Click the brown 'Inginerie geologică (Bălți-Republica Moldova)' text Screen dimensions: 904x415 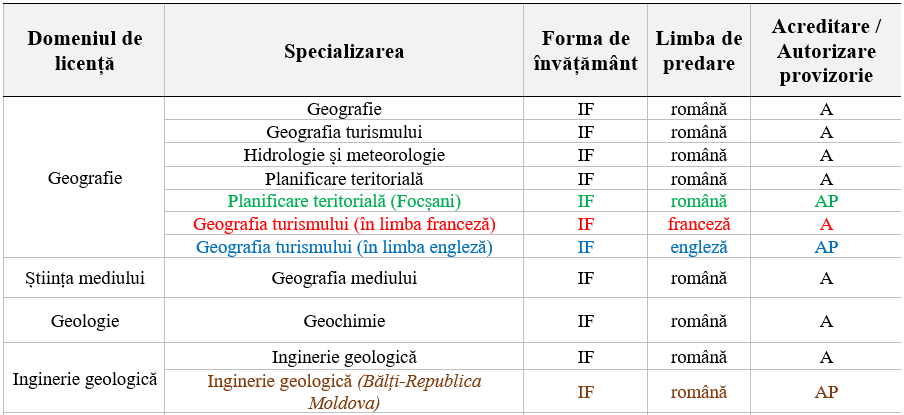click(344, 392)
